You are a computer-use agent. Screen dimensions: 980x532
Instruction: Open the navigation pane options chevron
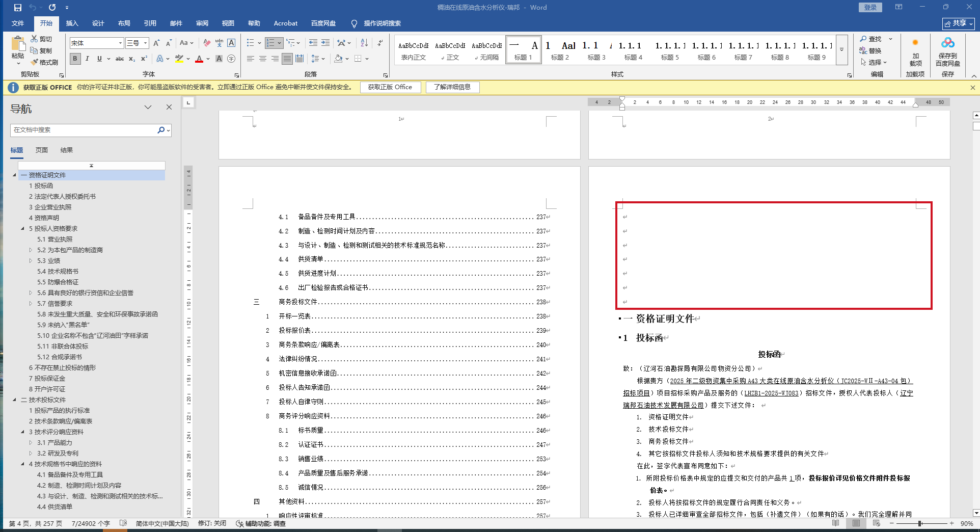148,107
